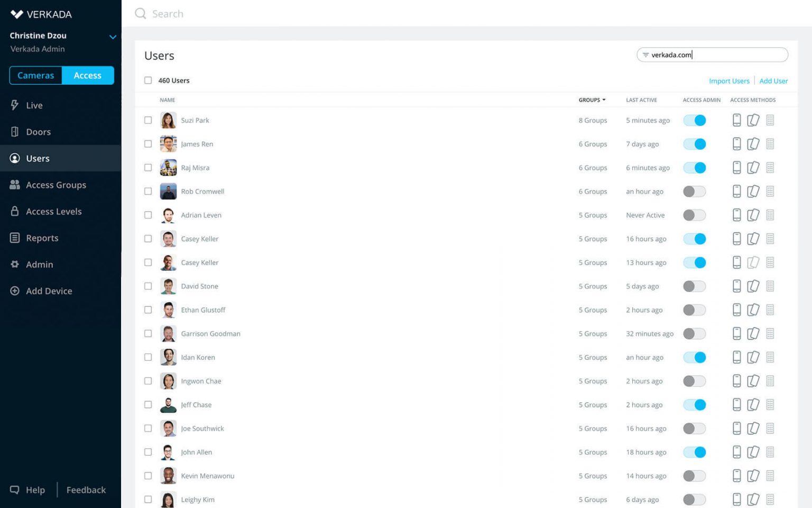Enable Access Admin toggle for Rob Cromwell
Screen dimensions: 812x508
[694, 192]
